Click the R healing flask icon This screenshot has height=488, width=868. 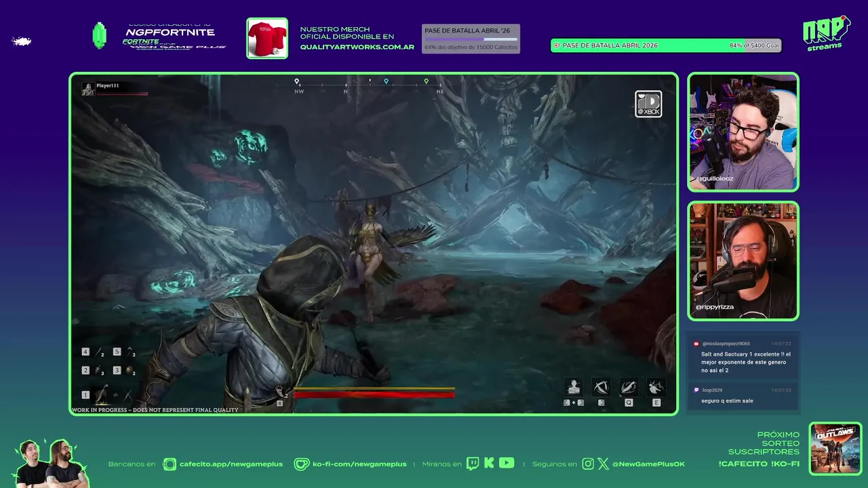[279, 393]
